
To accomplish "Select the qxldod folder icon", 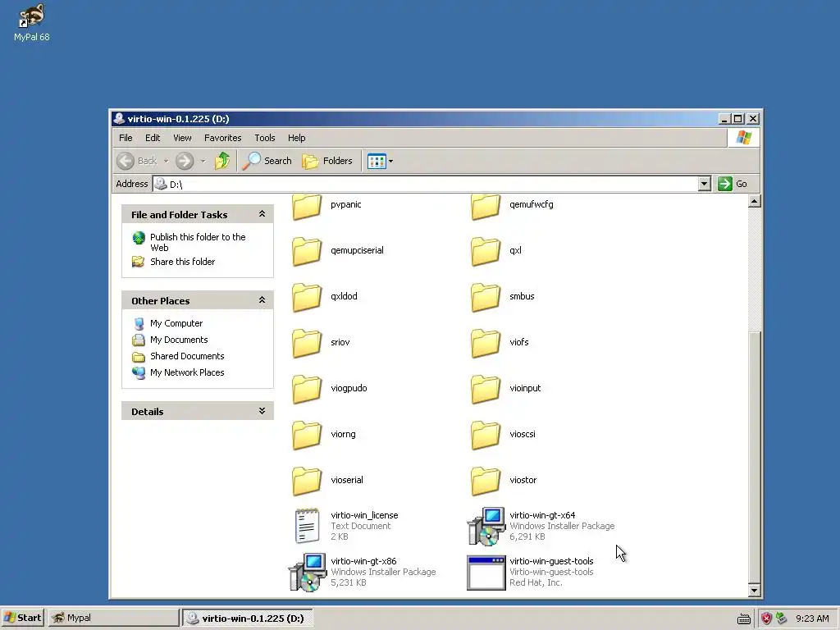I will pyautogui.click(x=307, y=297).
